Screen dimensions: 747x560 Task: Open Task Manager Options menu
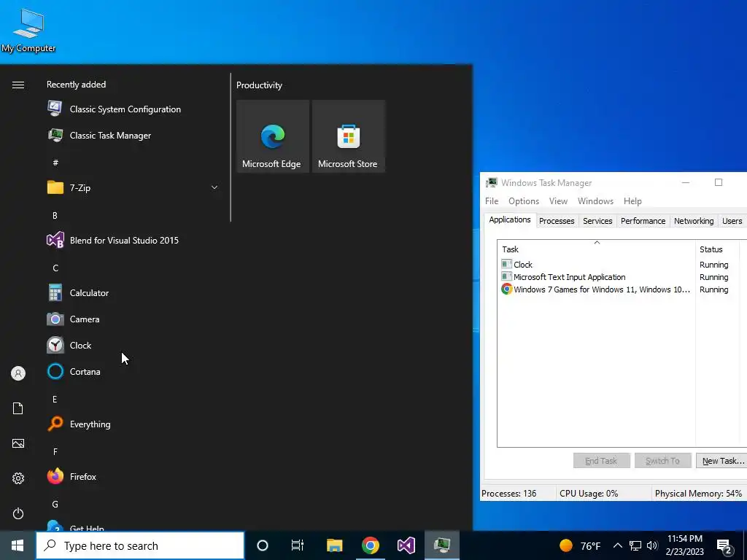(524, 201)
